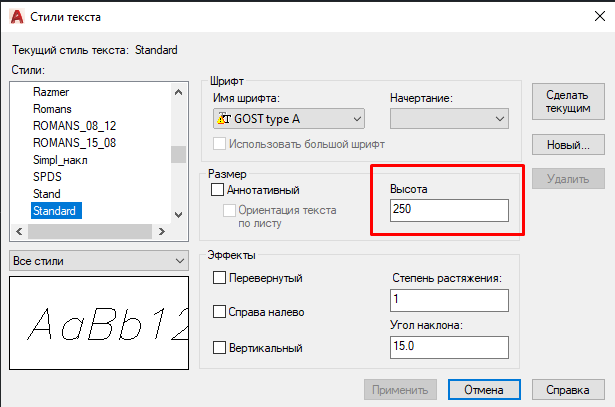The height and width of the screenshot is (407, 615).
Task: Select Razmer in the styles list
Action: click(x=50, y=92)
